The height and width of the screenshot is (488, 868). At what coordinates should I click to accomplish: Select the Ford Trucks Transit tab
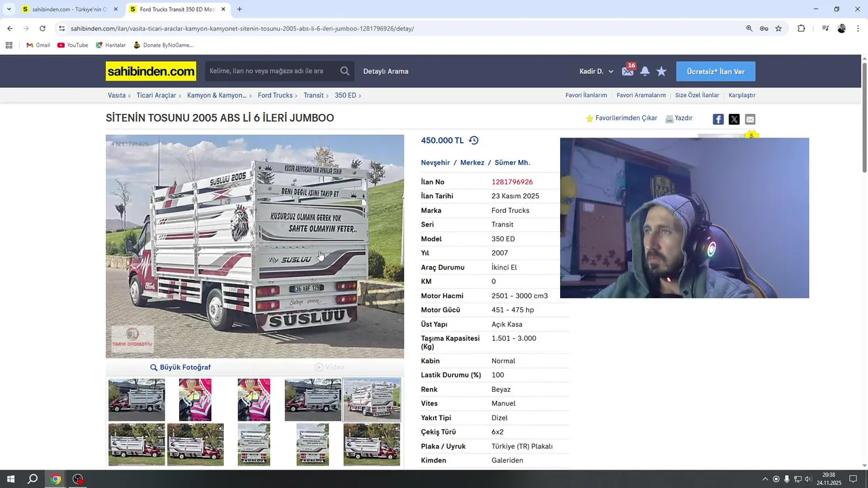coord(176,9)
